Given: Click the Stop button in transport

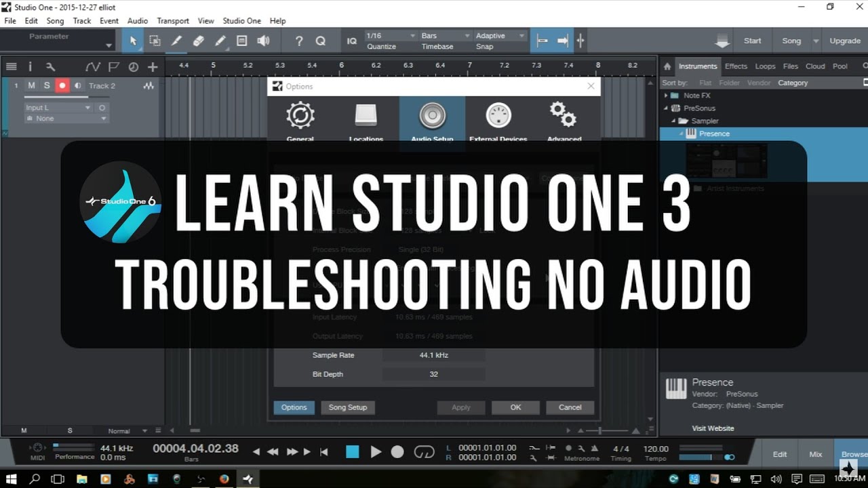Looking at the screenshot, I should pos(353,452).
